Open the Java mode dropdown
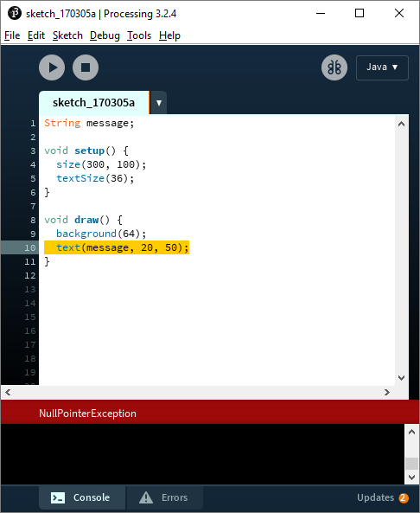This screenshot has width=420, height=513. coord(382,67)
